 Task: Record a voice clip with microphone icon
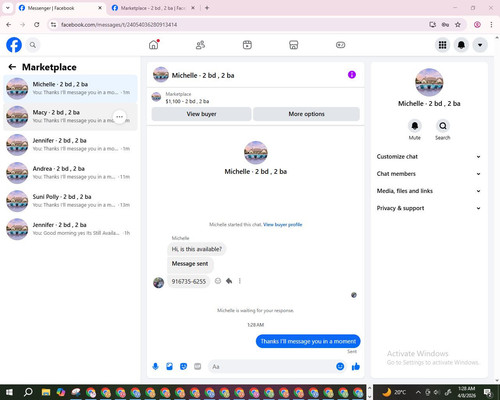155,367
